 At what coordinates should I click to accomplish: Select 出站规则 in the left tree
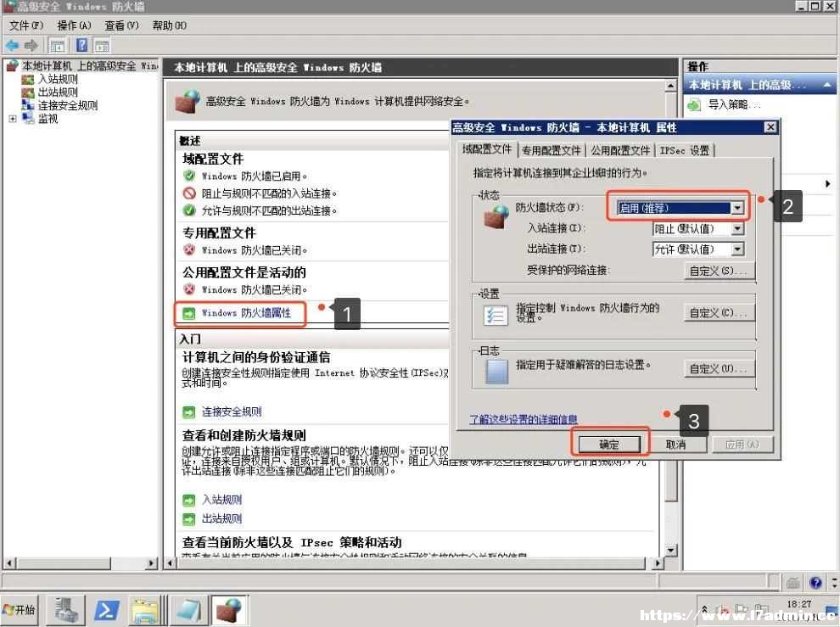[58, 92]
